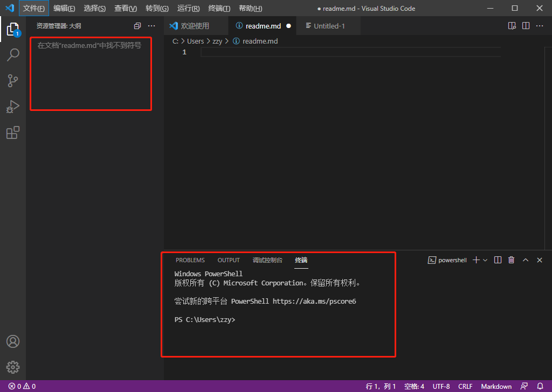Viewport: 552px width, 392px height.
Task: Open the Accounts icon in activity bar
Action: pos(13,341)
